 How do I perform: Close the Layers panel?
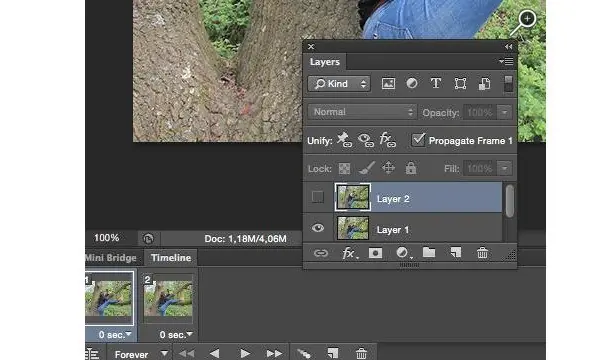(311, 47)
